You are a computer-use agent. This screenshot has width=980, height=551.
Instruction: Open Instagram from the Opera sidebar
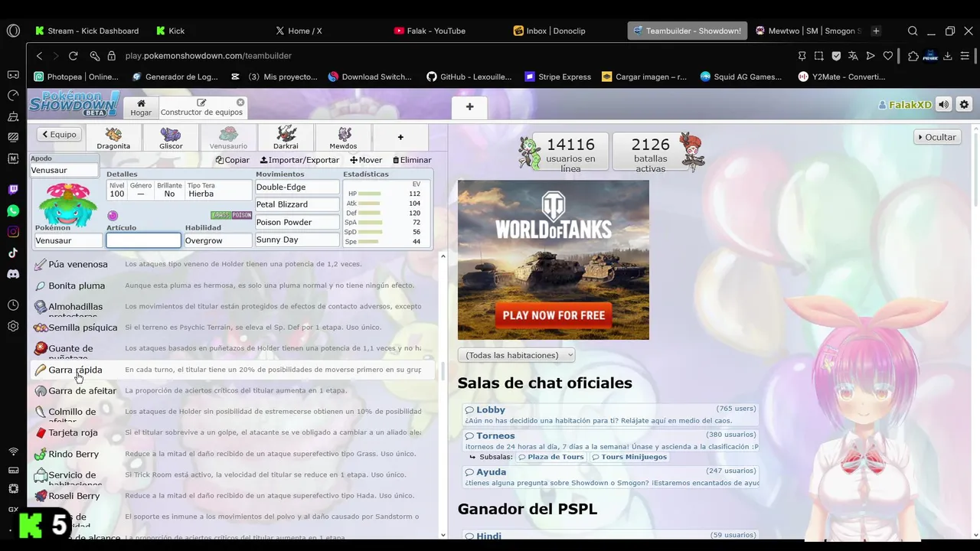tap(13, 231)
